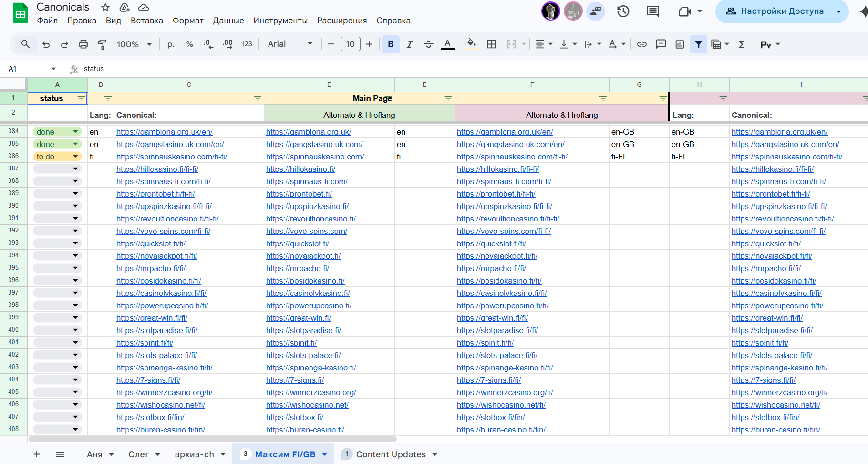This screenshot has height=464, width=868.
Task: Insert a chart
Action: 680,44
